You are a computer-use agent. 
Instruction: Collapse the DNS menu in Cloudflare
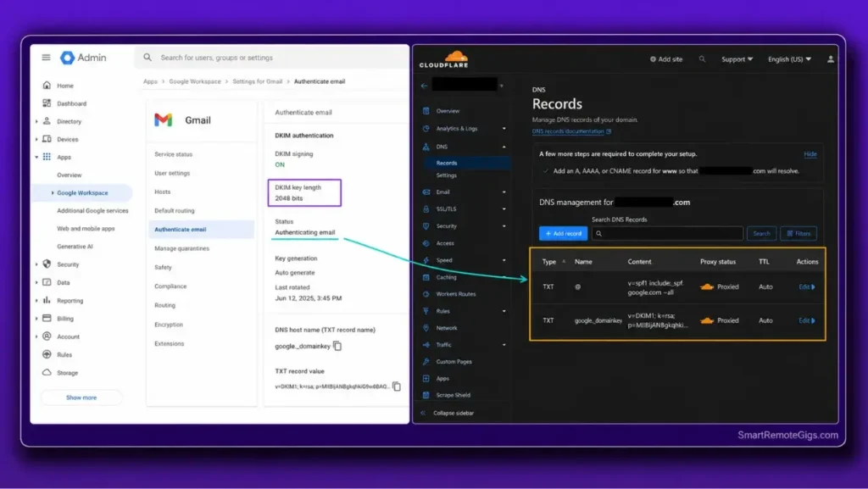[504, 147]
